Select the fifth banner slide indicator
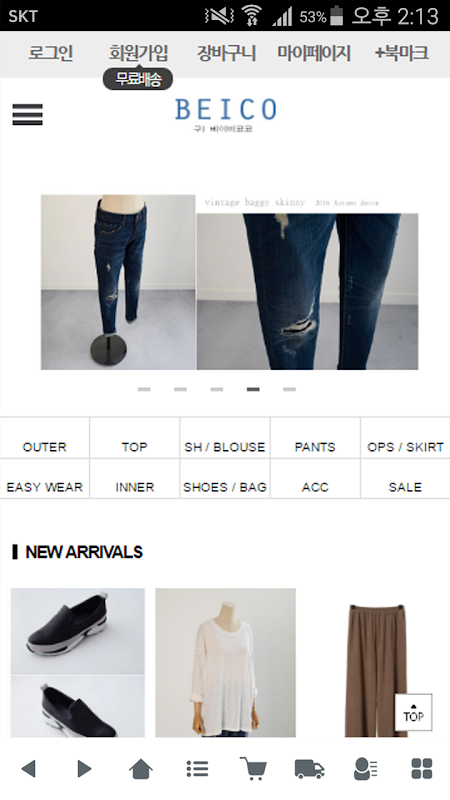This screenshot has height=800, width=450. pyautogui.click(x=289, y=389)
